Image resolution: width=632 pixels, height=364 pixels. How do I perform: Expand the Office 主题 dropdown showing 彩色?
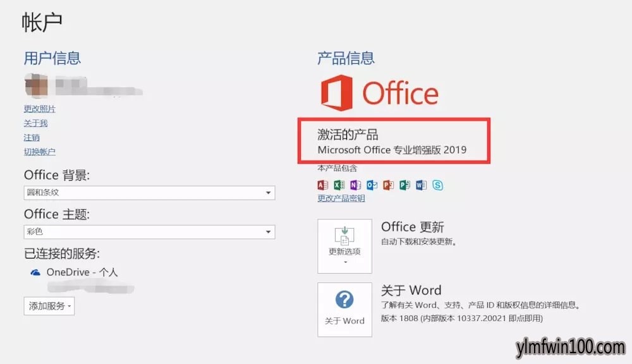pyautogui.click(x=150, y=232)
